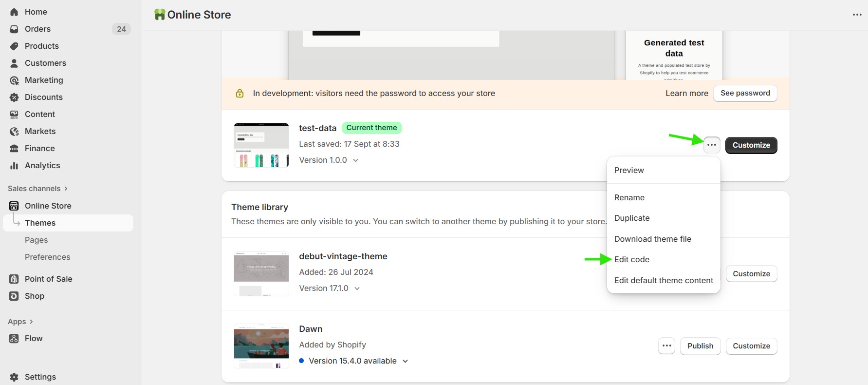This screenshot has height=385, width=868.
Task: Click 'Added by Shopify' text
Action: click(332, 345)
